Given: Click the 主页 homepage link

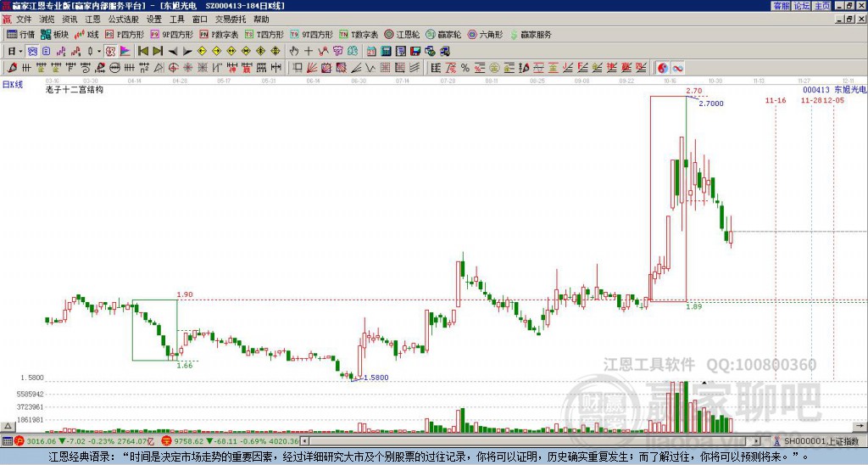Looking at the screenshot, I should [822, 6].
